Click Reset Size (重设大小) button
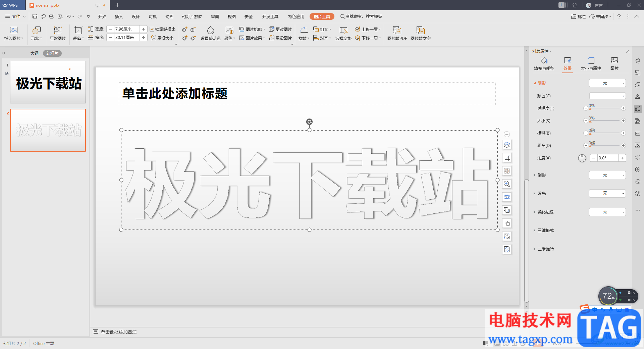Screen dimensions: 644x349 162,38
